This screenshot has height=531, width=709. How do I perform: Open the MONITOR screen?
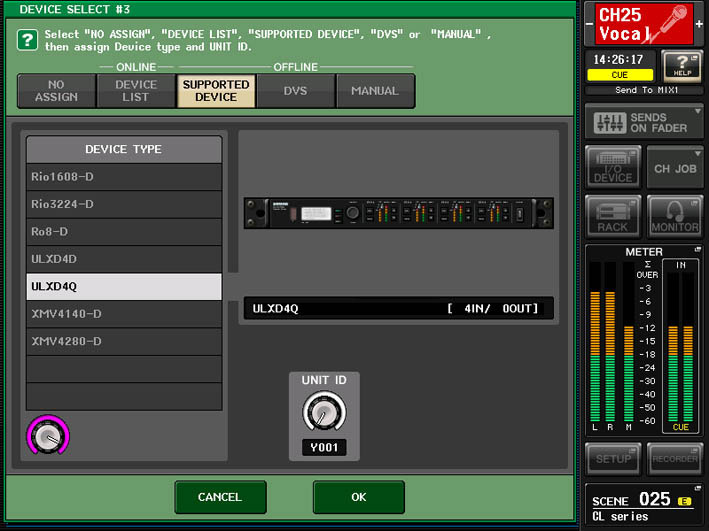675,217
